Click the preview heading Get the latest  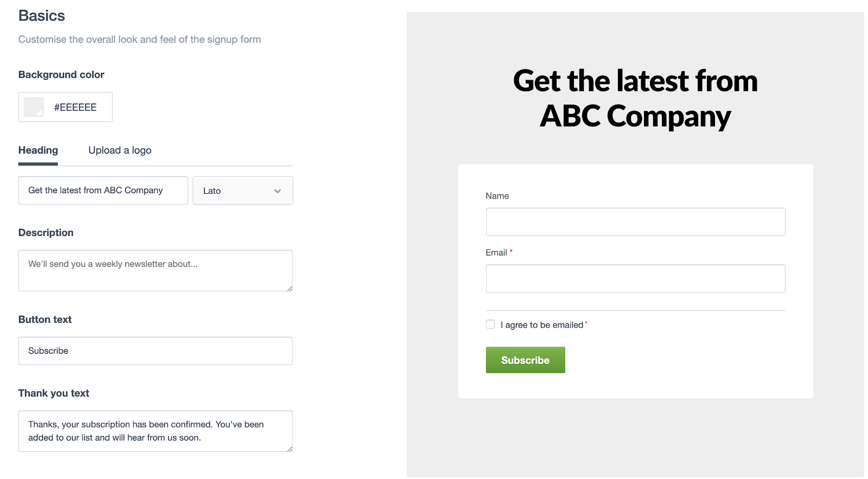point(635,98)
